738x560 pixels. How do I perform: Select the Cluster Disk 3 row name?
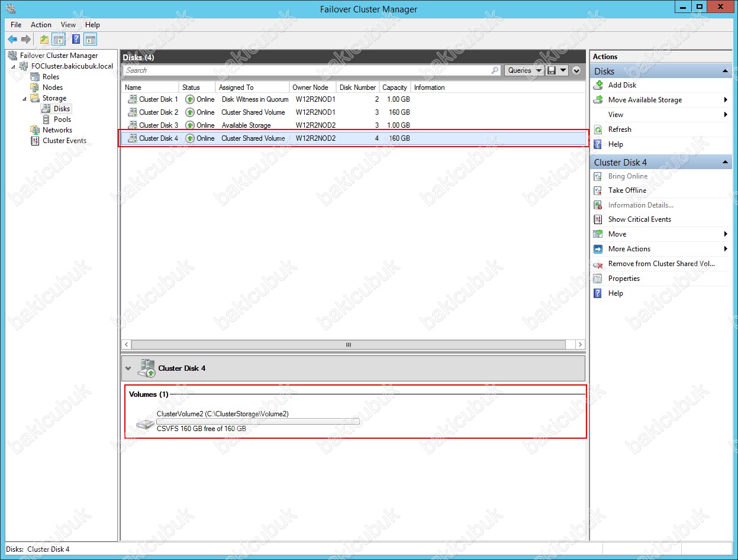(x=159, y=125)
